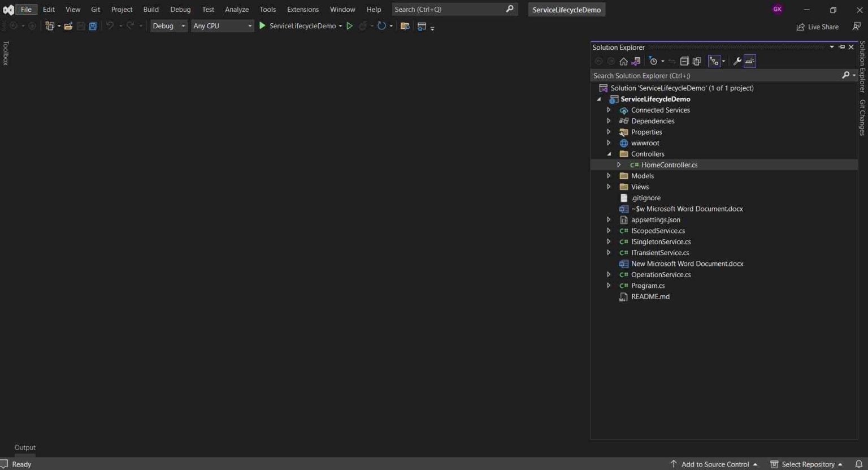
Task: Click the Hot Reload icon in toolbar
Action: (363, 25)
